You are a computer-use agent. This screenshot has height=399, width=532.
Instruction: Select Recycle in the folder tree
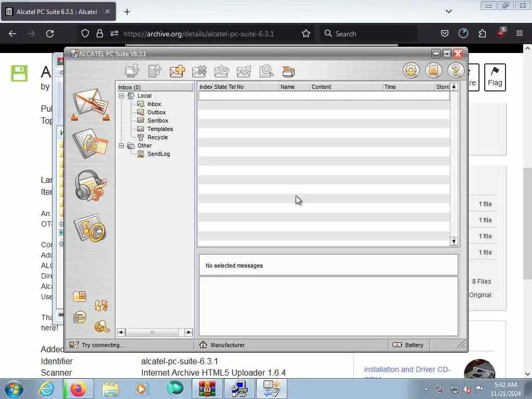[x=157, y=137]
